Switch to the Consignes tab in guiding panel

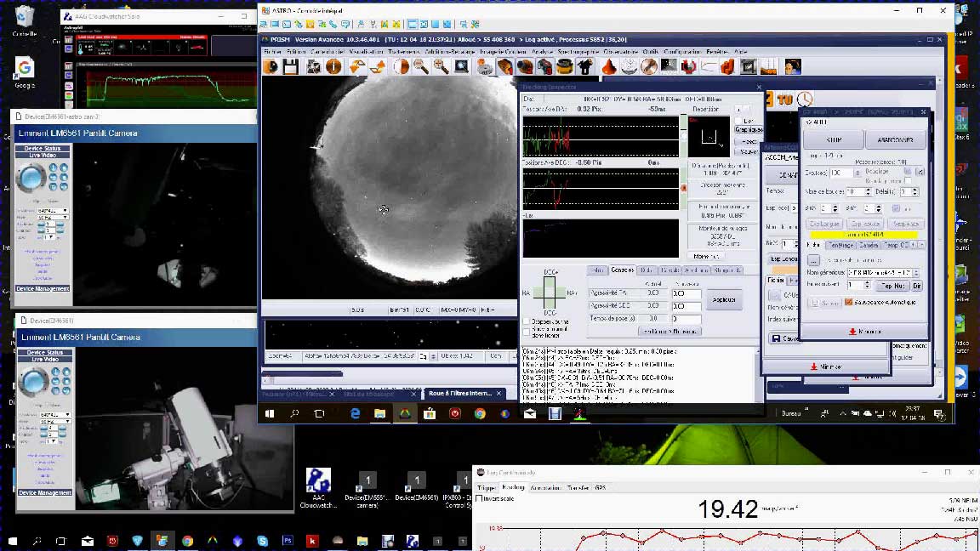click(x=622, y=270)
